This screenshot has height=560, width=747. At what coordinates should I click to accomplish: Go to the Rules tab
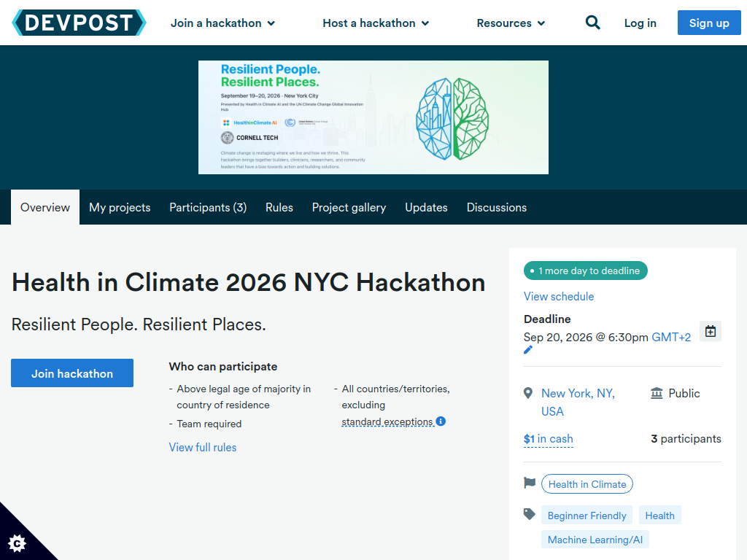(279, 208)
